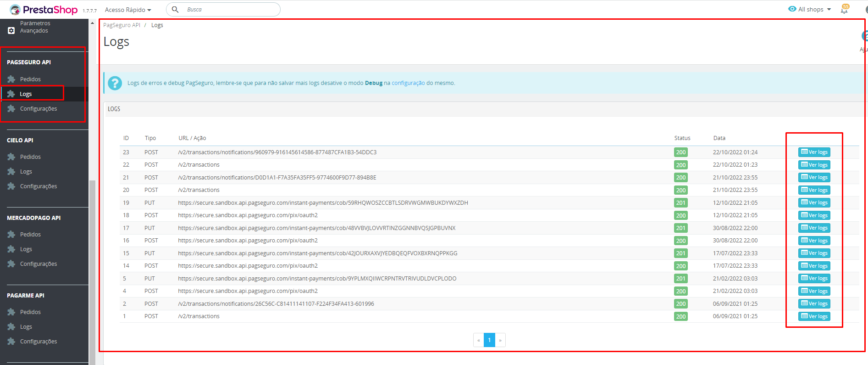The image size is (868, 365).
Task: Click the All shops eye icon
Action: (x=792, y=9)
